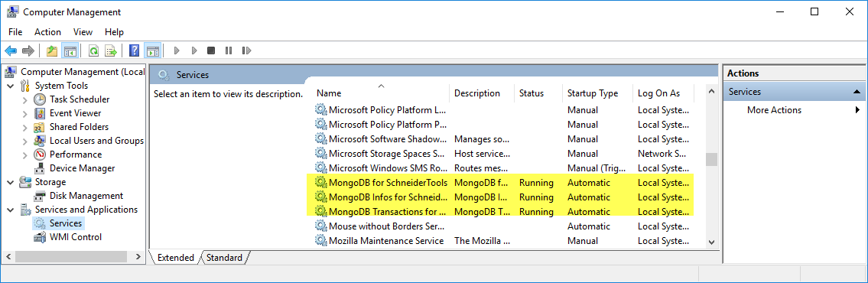The height and width of the screenshot is (283, 868).
Task: Click the Services gear icon in tree
Action: click(x=40, y=223)
